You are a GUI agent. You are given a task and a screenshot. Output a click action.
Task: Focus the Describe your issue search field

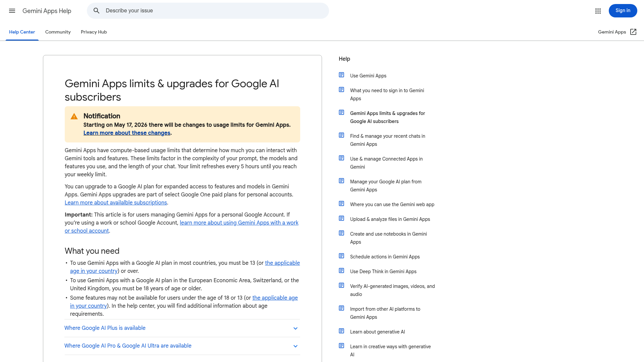coord(208,11)
